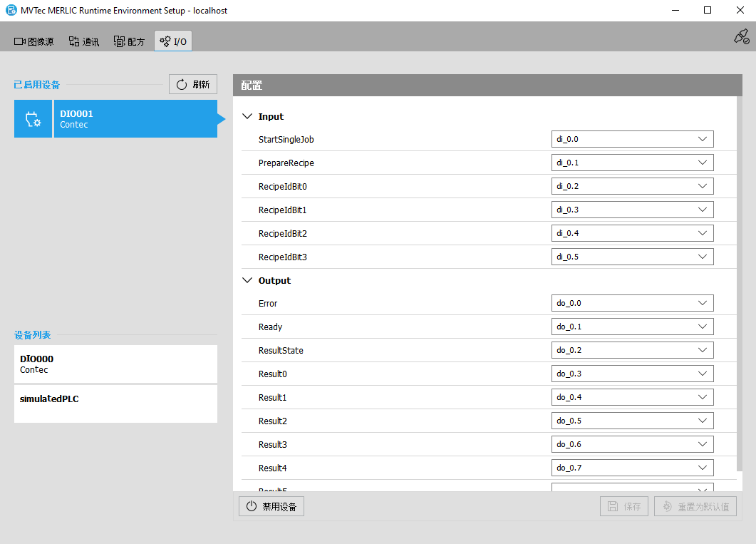Expand the RecipeIdBit3 dropdown
The image size is (756, 544).
(632, 257)
